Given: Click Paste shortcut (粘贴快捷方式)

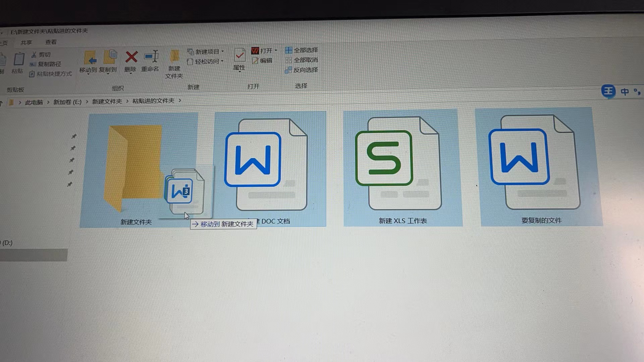Looking at the screenshot, I should (x=50, y=74).
